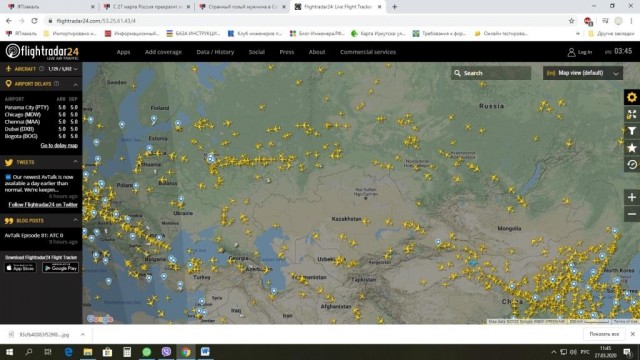Screen dimensions: 640x360
Task: Open Commercial services menu
Action: [368, 52]
